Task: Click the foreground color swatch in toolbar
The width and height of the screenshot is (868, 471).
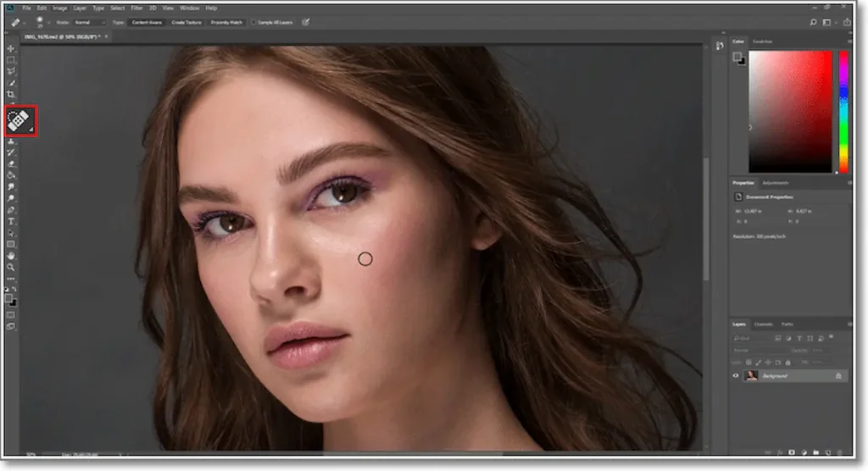Action: point(8,298)
